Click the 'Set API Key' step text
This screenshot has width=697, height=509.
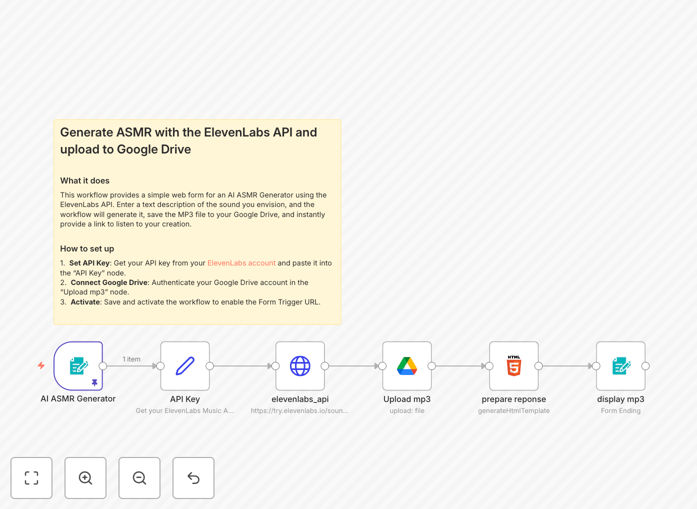(89, 263)
